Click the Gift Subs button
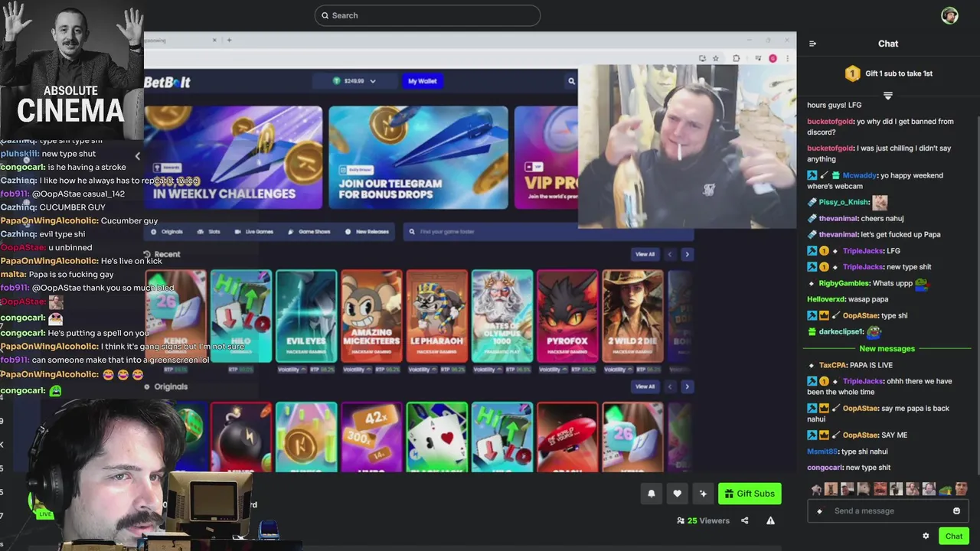 [x=750, y=494]
